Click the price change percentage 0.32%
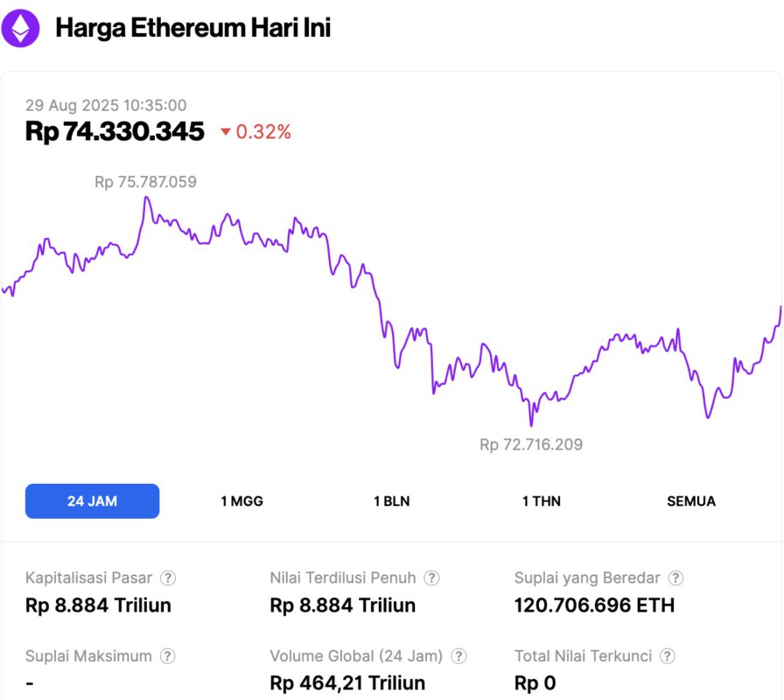Viewport: 784px width, 700px height. [262, 133]
